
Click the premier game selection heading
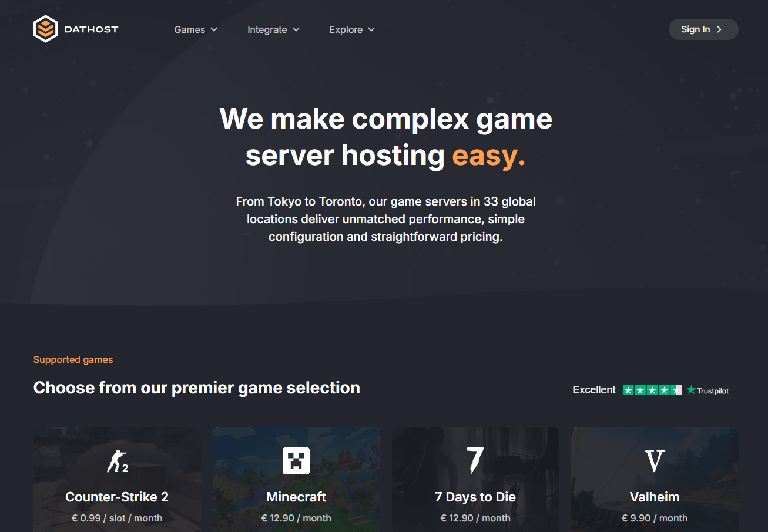(197, 388)
